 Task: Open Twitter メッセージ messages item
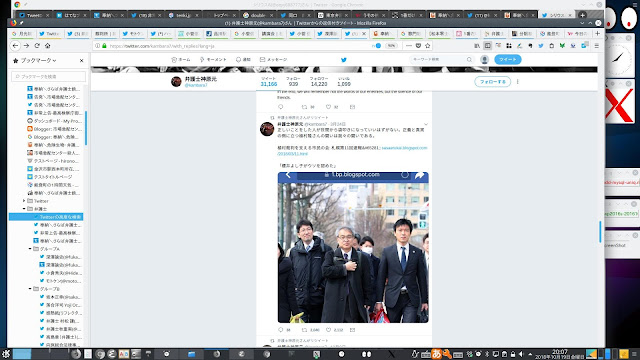pos(273,60)
